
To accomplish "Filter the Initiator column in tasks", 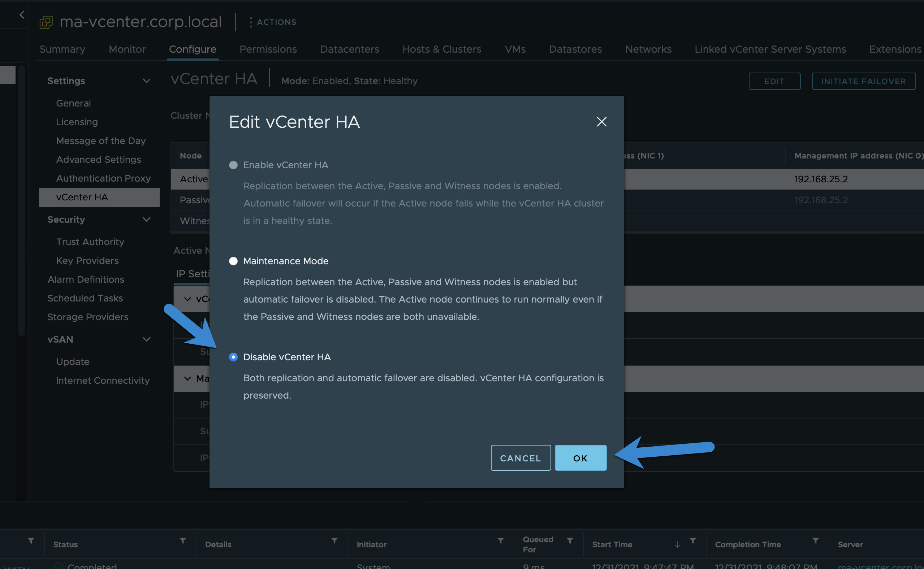I will (500, 541).
